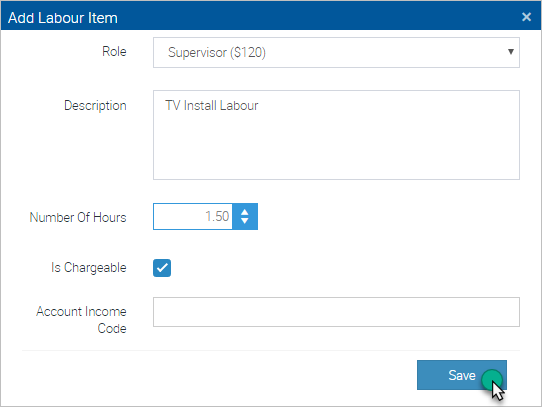The height and width of the screenshot is (407, 542).
Task: Open the Role dropdown list
Action: [x=336, y=53]
